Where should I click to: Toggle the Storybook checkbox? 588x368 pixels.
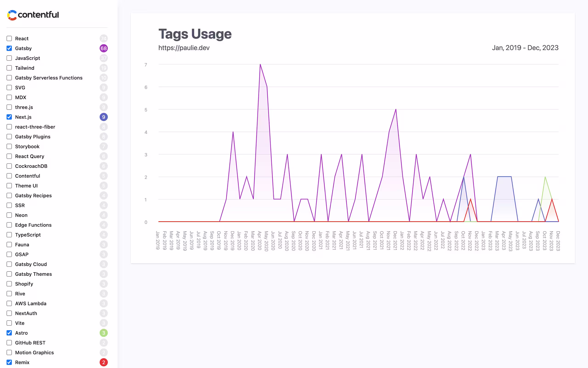(9, 147)
